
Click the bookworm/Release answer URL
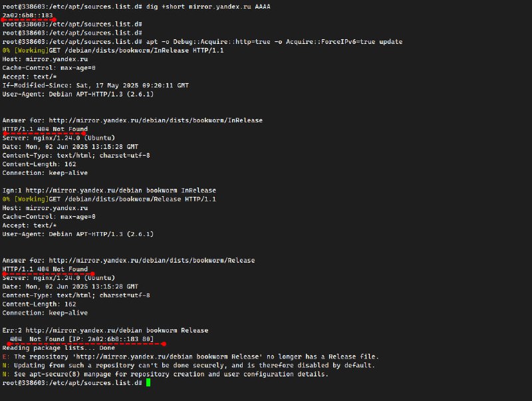[152, 260]
